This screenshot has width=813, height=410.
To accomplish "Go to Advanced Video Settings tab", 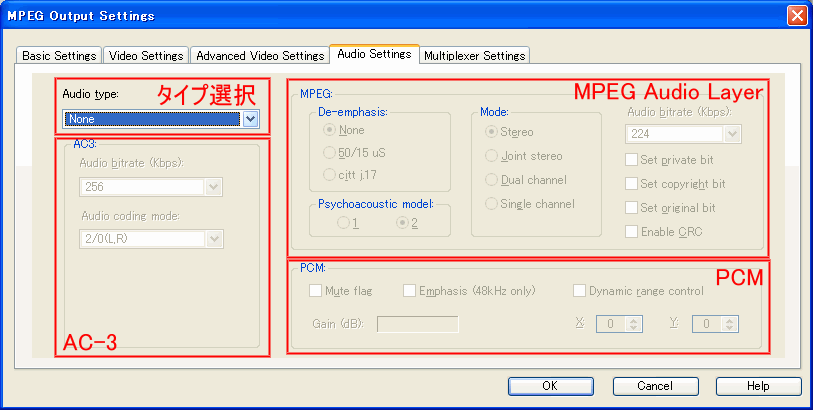I will point(259,56).
